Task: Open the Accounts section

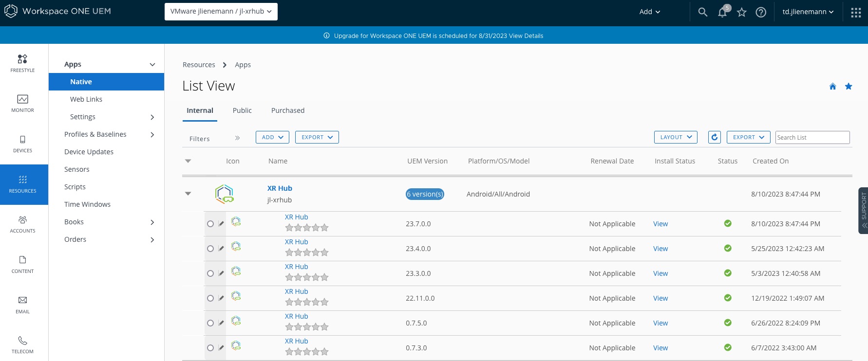Action: tap(23, 224)
